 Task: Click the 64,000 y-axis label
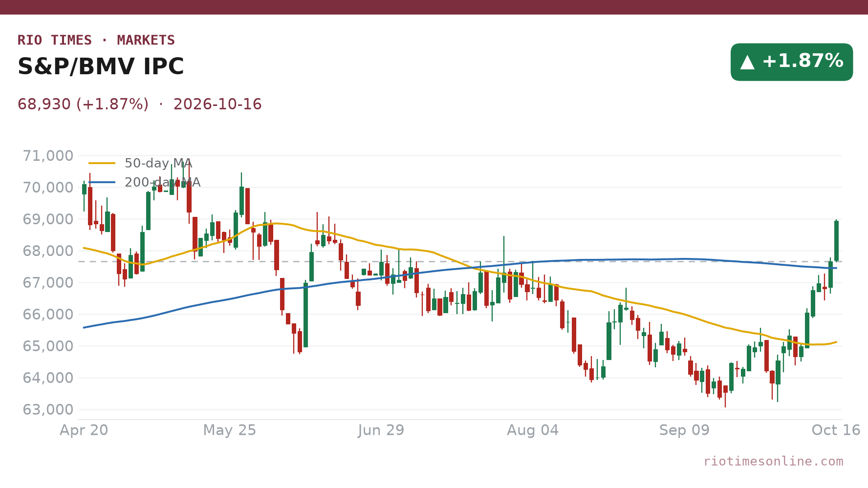click(x=48, y=378)
